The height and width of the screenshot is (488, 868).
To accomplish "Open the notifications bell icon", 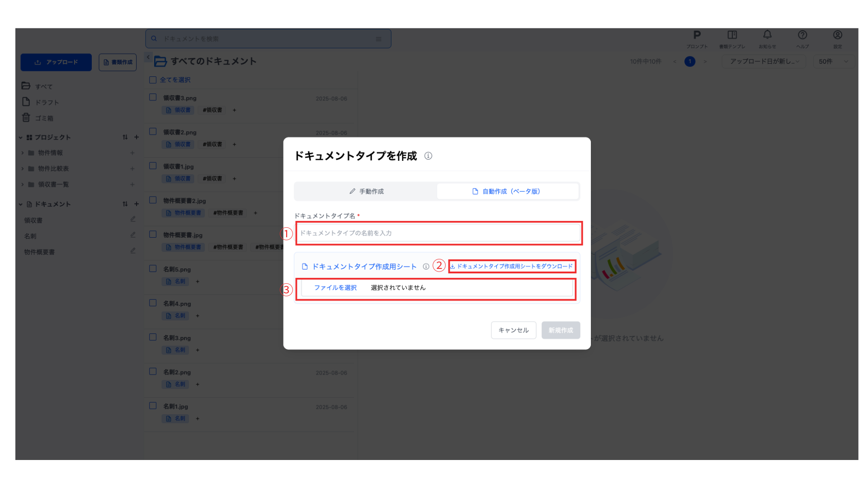I will (x=767, y=35).
